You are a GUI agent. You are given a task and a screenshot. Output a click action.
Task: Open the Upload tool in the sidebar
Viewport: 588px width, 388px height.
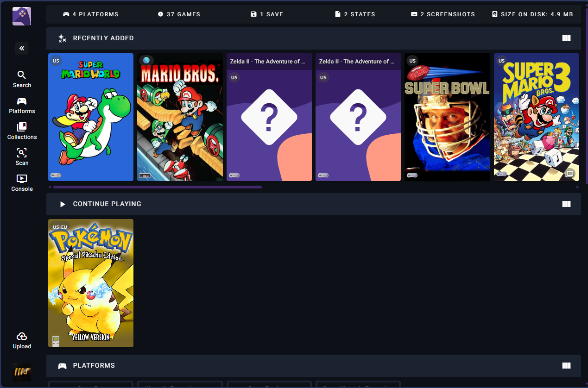pyautogui.click(x=22, y=339)
